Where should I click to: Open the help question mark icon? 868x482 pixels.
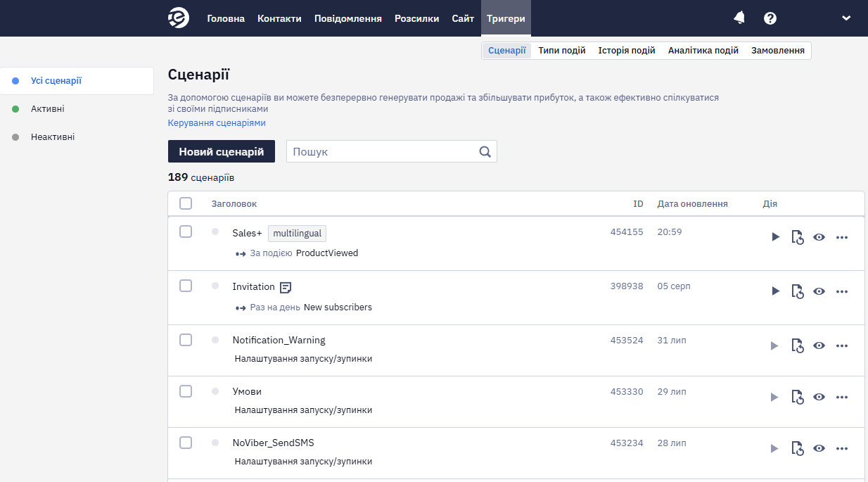click(x=770, y=18)
